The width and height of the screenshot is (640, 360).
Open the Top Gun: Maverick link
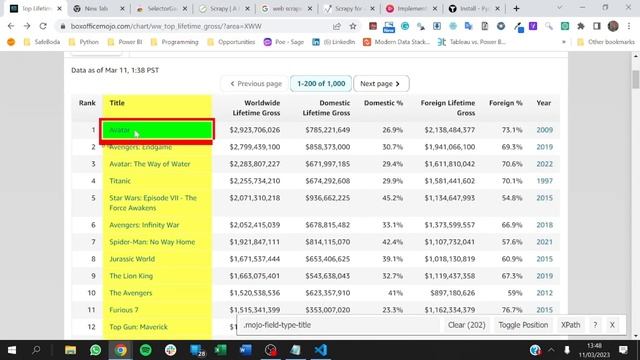138,327
